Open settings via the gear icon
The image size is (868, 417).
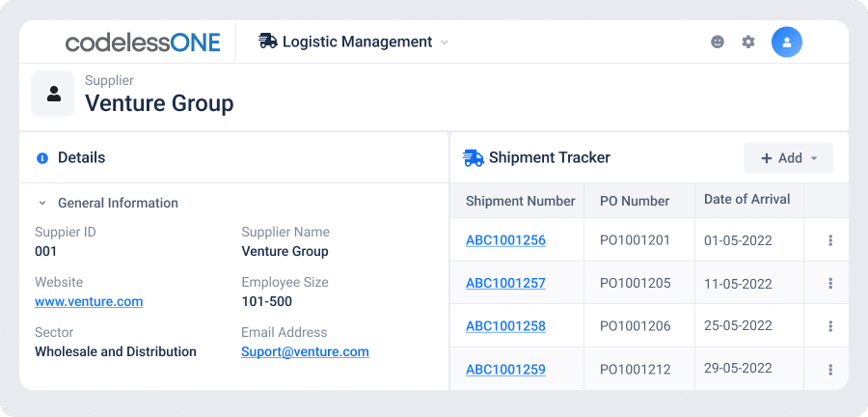(x=748, y=42)
